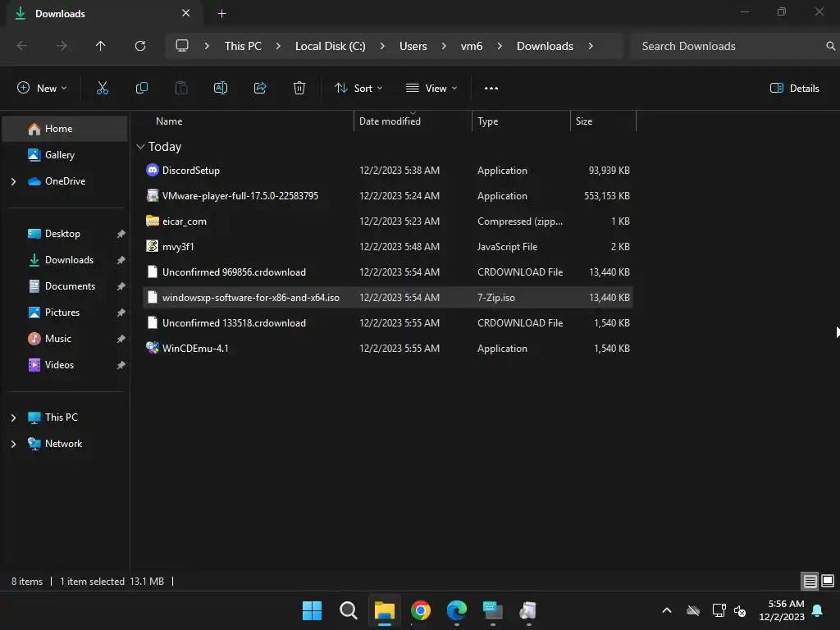Open the Sort dropdown menu

coord(358,89)
